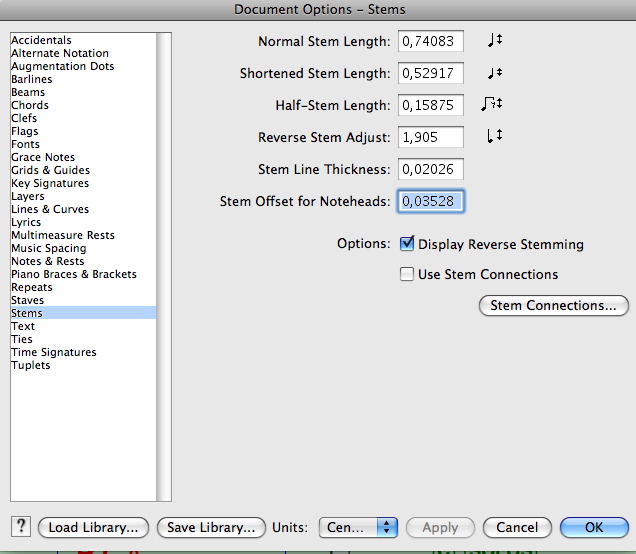The height and width of the screenshot is (554, 636).
Task: Open help with the question mark button
Action: [x=21, y=527]
